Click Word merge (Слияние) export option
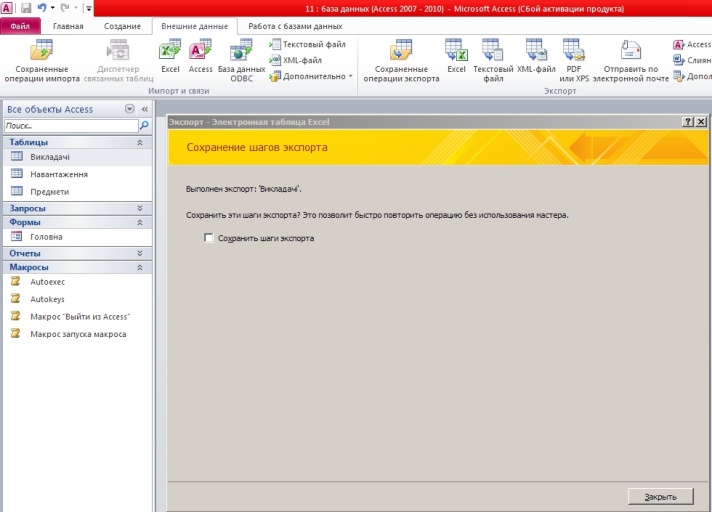 (x=692, y=60)
